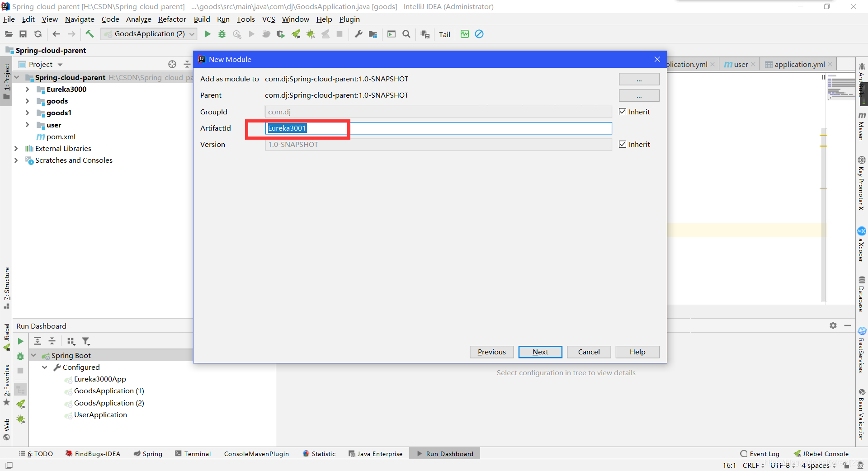Expand the goods module node
This screenshot has width=868, height=471.
[27, 101]
